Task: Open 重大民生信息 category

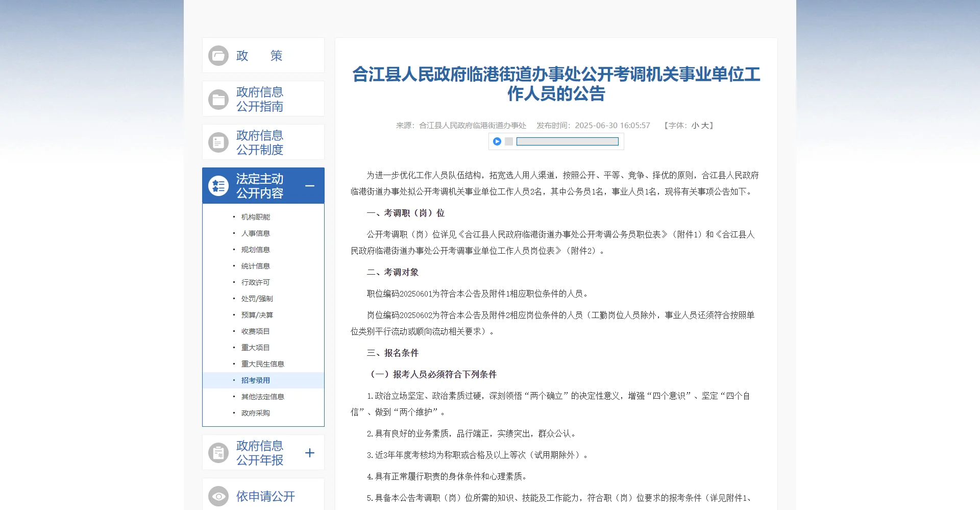Action: 263,364
